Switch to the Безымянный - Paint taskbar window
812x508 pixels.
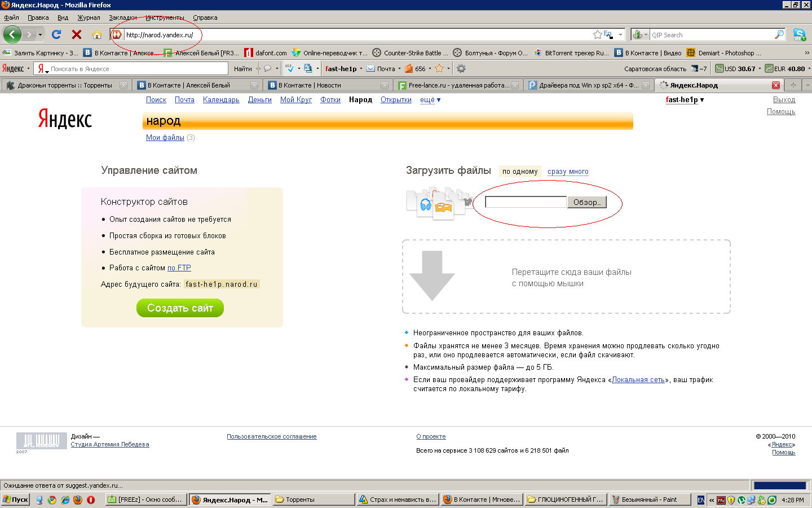[650, 500]
